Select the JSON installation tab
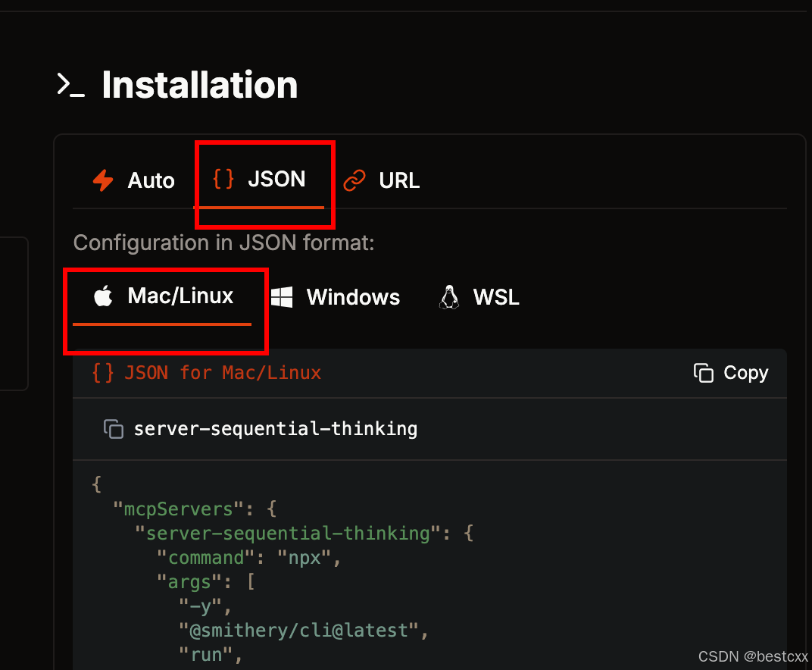Image resolution: width=812 pixels, height=670 pixels. 259,180
